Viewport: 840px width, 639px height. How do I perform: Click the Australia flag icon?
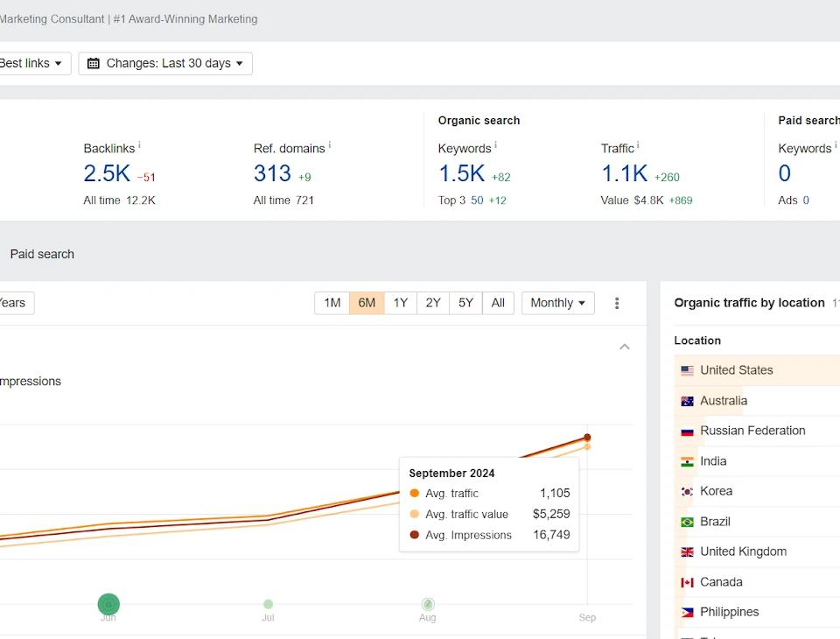click(x=688, y=401)
